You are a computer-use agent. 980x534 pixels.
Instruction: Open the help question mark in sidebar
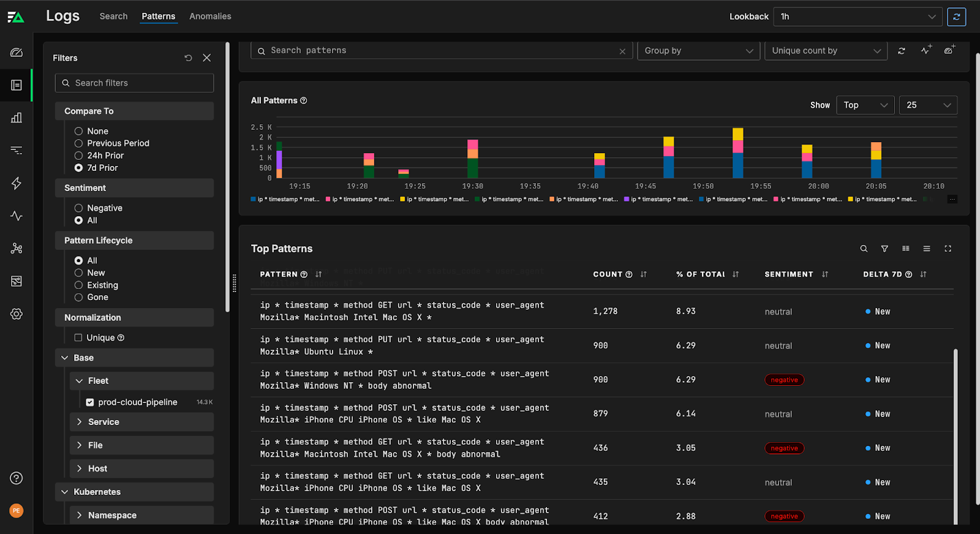point(17,478)
